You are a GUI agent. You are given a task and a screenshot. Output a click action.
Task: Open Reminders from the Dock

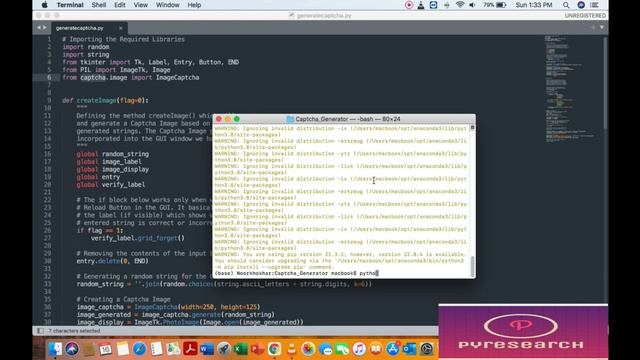(x=156, y=349)
